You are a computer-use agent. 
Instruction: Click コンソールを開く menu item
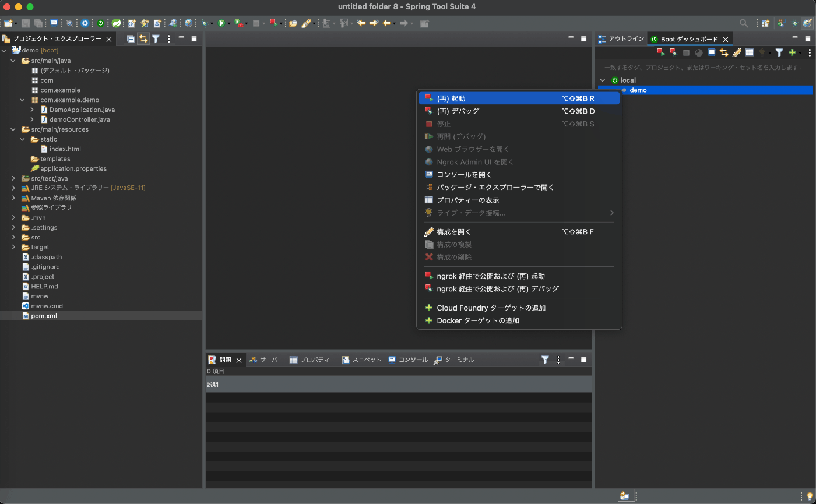point(519,175)
